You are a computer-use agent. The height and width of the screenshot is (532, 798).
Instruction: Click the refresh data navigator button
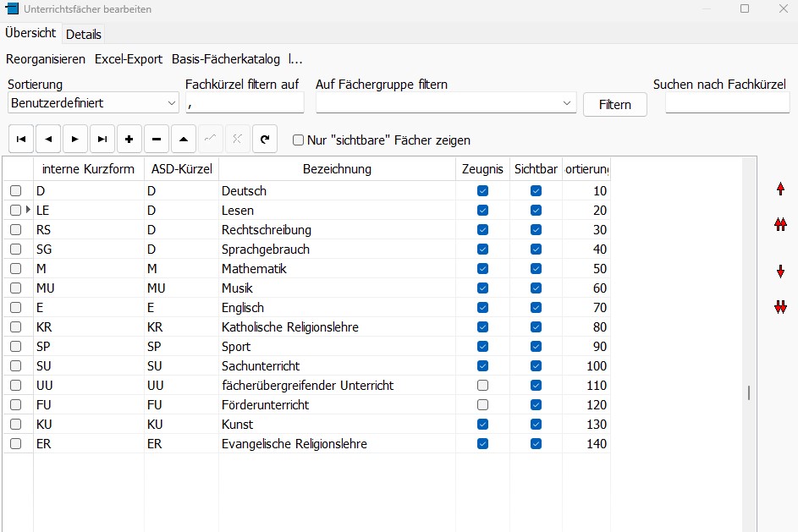coord(265,139)
